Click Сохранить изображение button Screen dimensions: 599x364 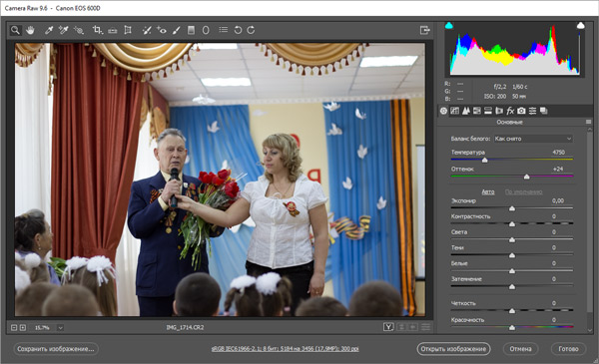click(x=56, y=349)
